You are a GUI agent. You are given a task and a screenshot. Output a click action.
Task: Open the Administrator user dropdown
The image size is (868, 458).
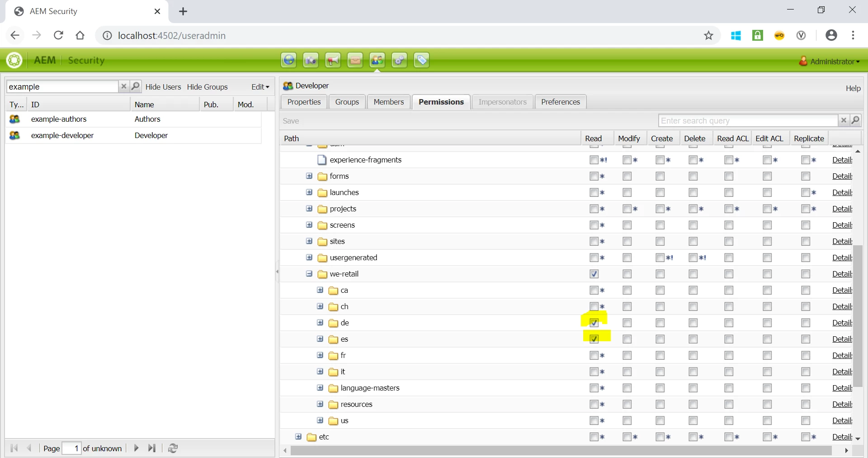pyautogui.click(x=830, y=61)
